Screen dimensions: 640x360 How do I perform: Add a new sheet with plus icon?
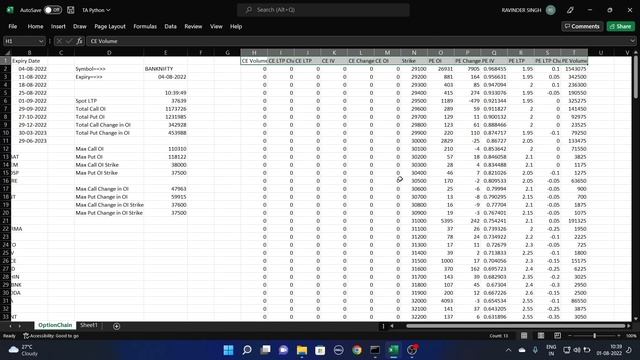[x=116, y=326]
